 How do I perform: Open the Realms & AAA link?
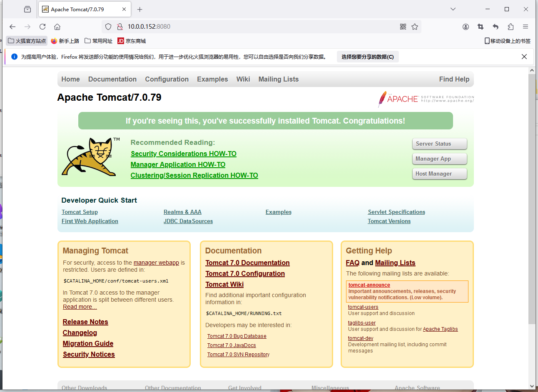coord(182,212)
